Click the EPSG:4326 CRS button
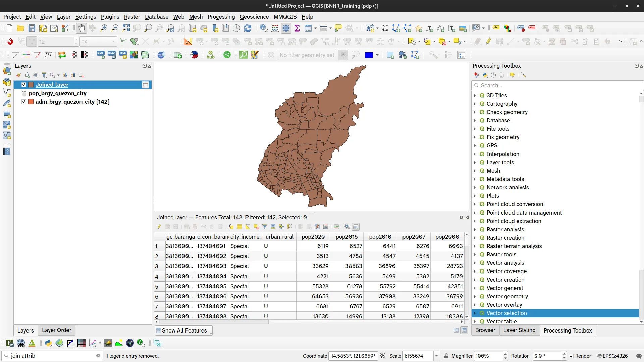Viewport: 644px width, 362px height. tap(612, 356)
